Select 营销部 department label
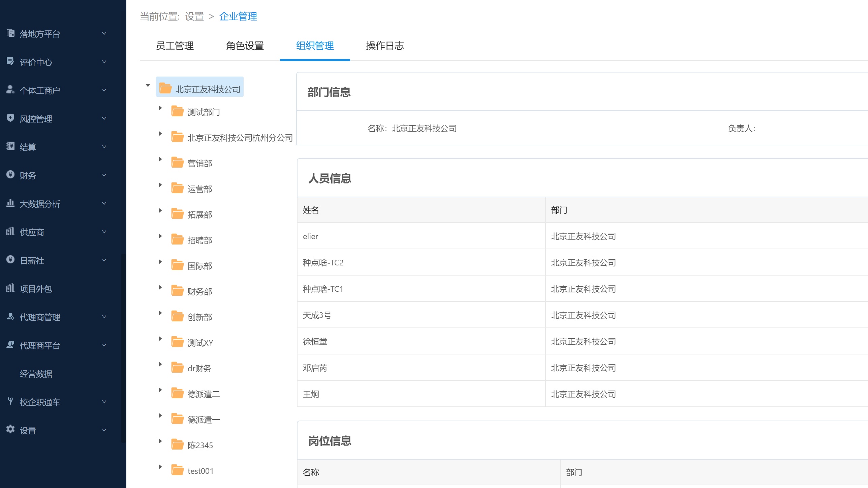This screenshot has height=488, width=868. (200, 163)
